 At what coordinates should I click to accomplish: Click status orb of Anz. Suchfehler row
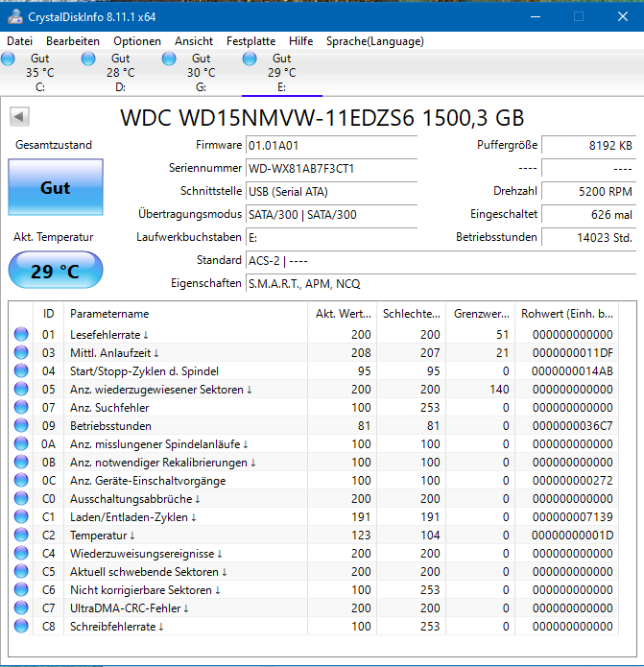pyautogui.click(x=21, y=408)
